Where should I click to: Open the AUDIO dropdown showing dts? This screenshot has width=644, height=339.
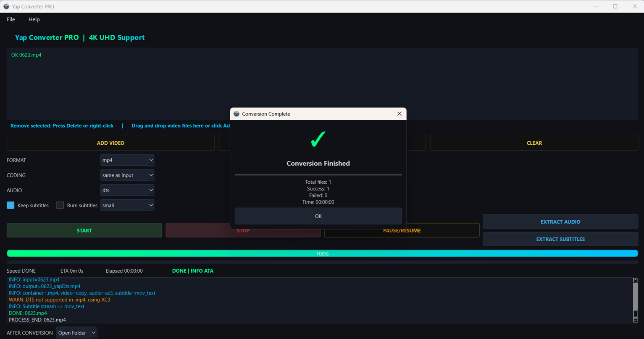127,190
